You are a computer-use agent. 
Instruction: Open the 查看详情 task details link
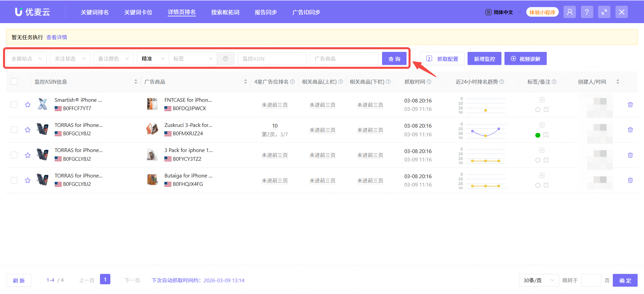(x=57, y=37)
